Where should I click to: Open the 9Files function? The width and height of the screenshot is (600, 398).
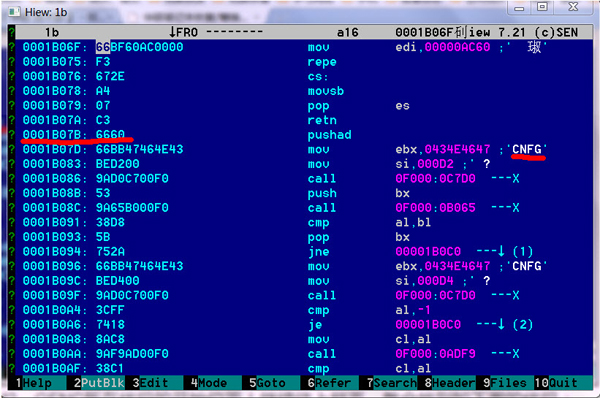click(x=504, y=383)
